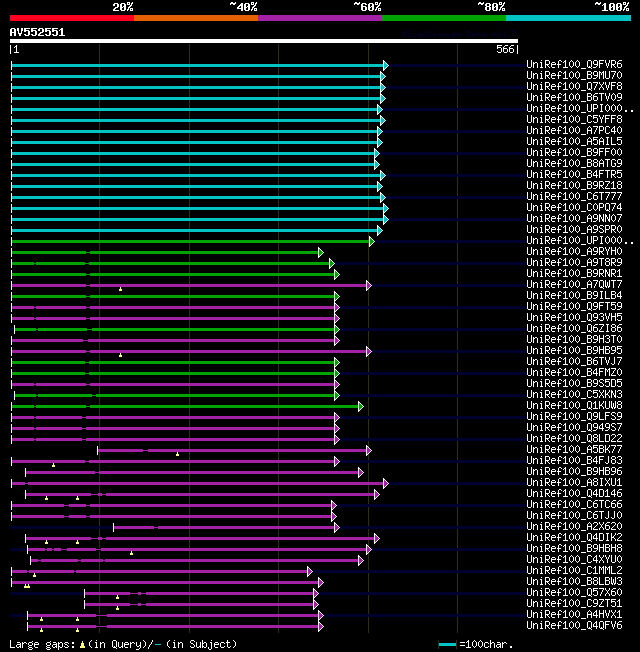
Task: Select the UniRef100_C6T777 label
Action: 574,196
